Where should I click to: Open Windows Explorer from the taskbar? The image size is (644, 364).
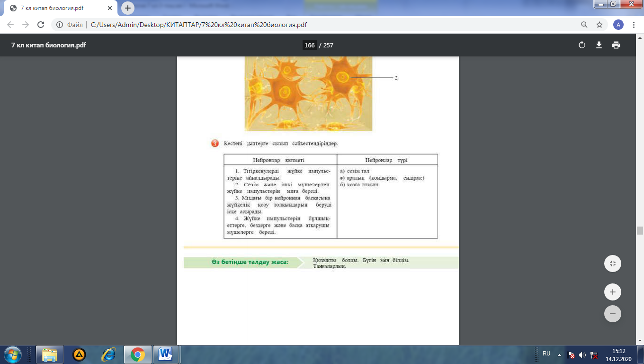(50, 355)
